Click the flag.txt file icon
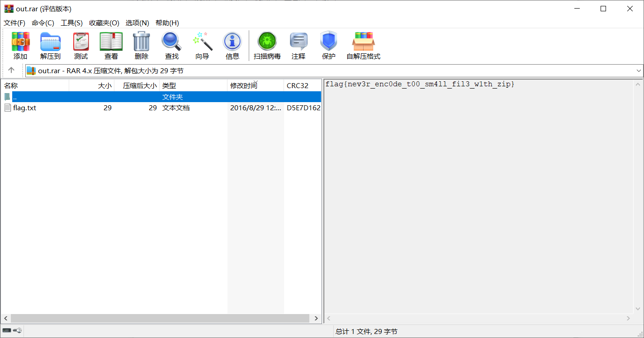Screen dimensions: 644x338 click(8, 108)
